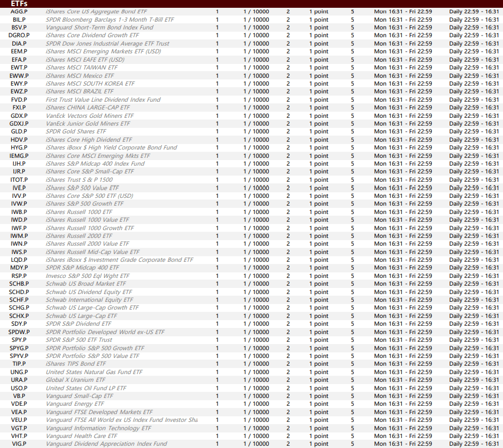Click Daily 22:59 - 16:31 in IWB.P row

(474, 212)
